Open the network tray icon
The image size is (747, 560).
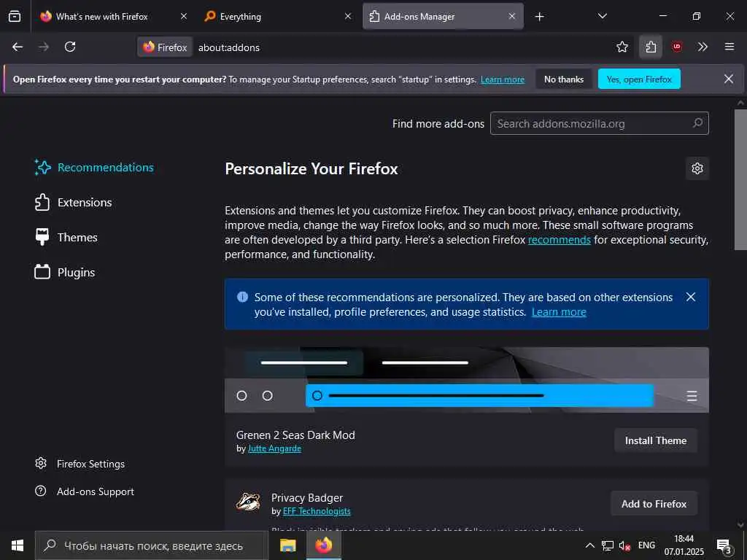click(x=608, y=545)
